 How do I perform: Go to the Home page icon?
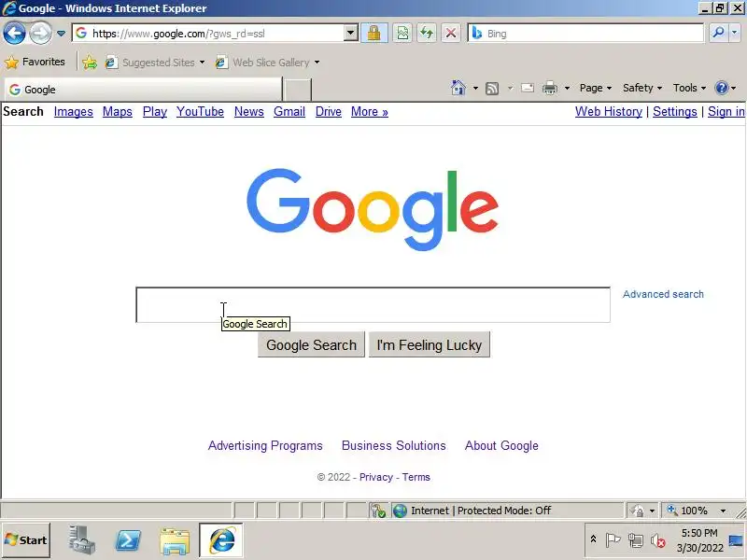click(458, 88)
